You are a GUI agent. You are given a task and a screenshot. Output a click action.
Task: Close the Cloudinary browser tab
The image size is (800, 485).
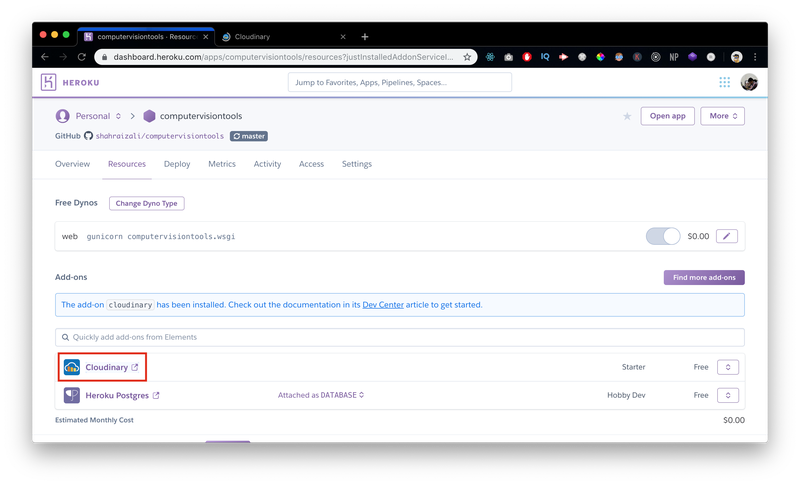pyautogui.click(x=343, y=37)
